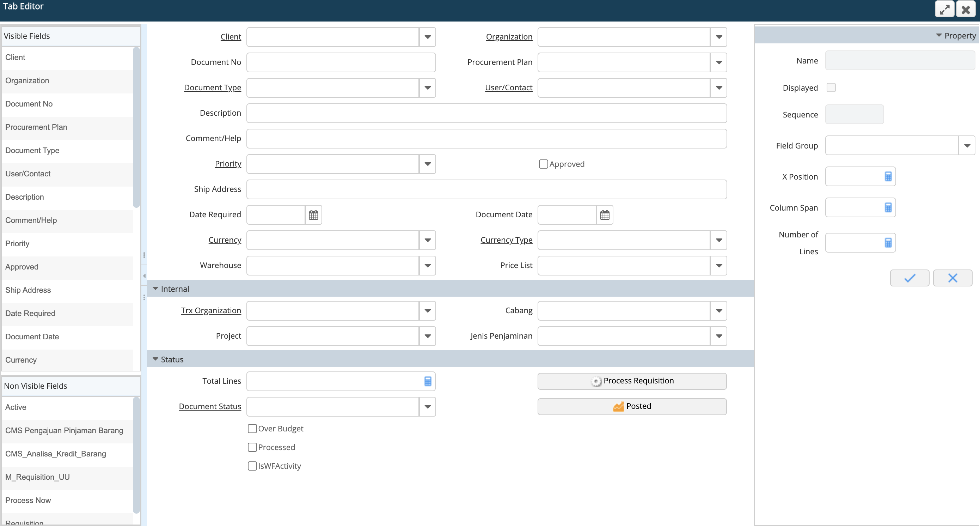
Task: Open the Price List dropdown
Action: coord(719,266)
